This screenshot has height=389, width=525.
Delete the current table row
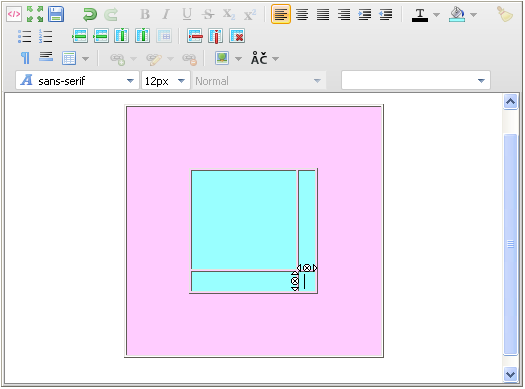[195, 36]
